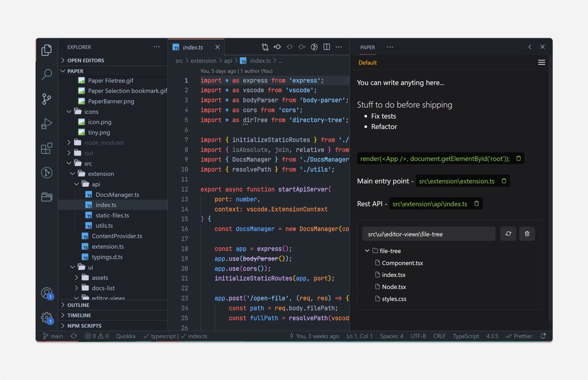588x380 pixels.
Task: Open Component.tsx in Paper file tree
Action: click(402, 263)
